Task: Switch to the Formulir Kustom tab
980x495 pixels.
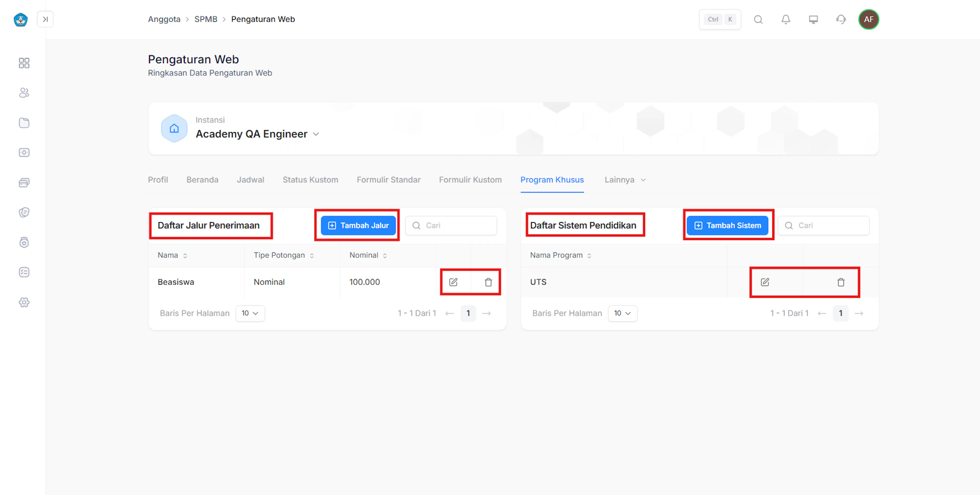Action: point(470,180)
